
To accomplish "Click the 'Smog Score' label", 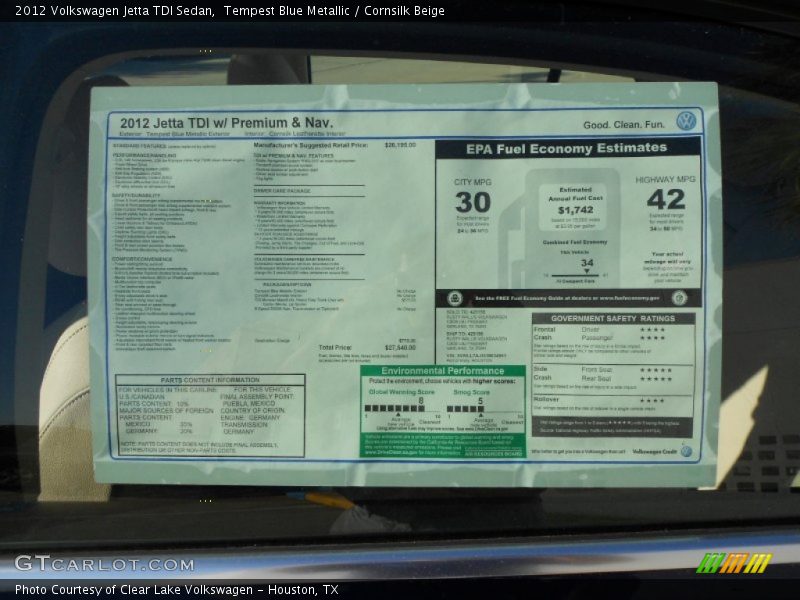I will (471, 392).
